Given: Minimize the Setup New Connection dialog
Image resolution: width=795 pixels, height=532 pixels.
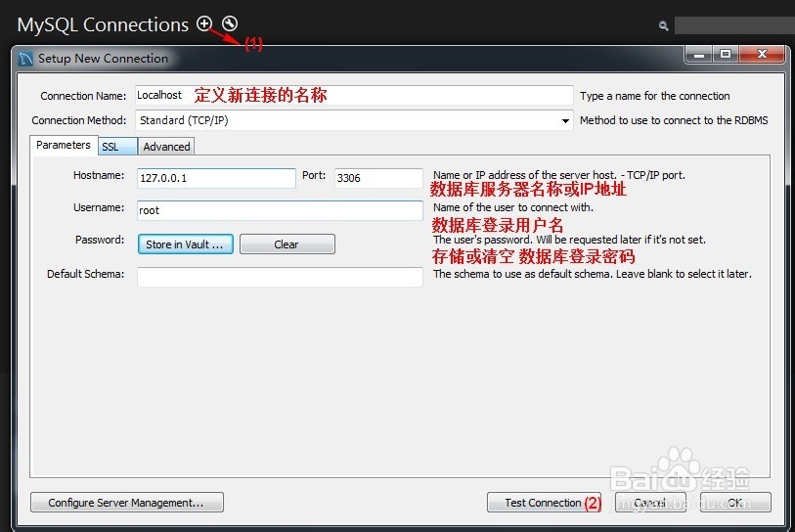Looking at the screenshot, I should coord(699,54).
